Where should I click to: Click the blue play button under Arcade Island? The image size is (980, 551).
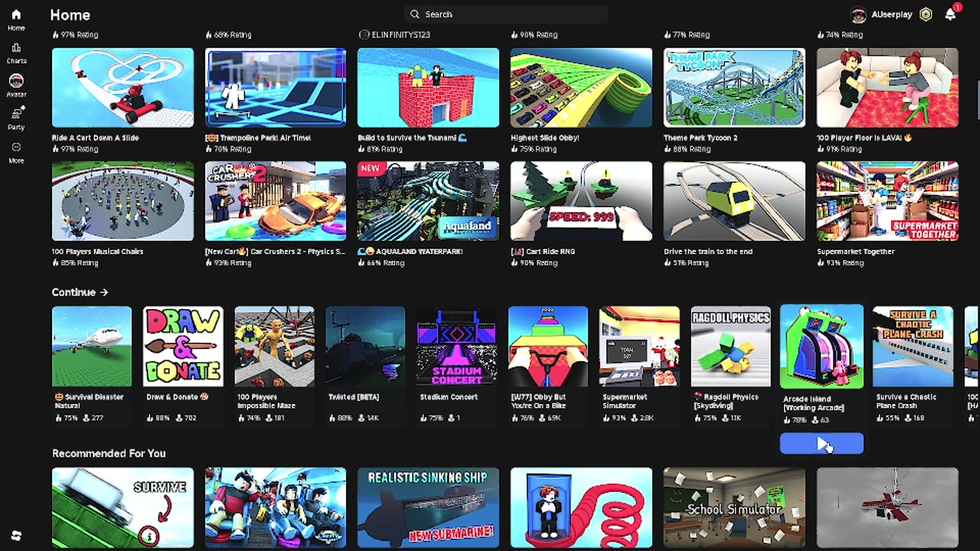coord(822,443)
